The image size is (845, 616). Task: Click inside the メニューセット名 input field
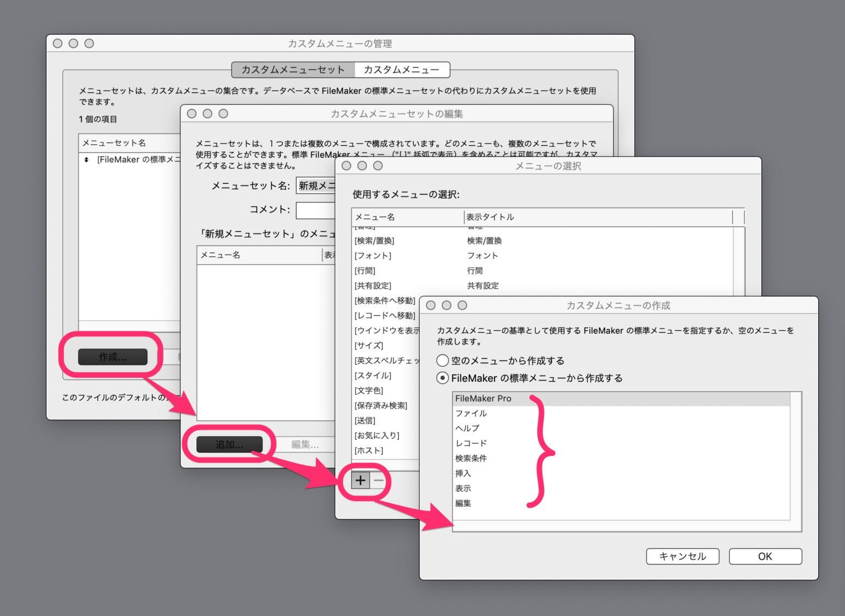click(317, 186)
